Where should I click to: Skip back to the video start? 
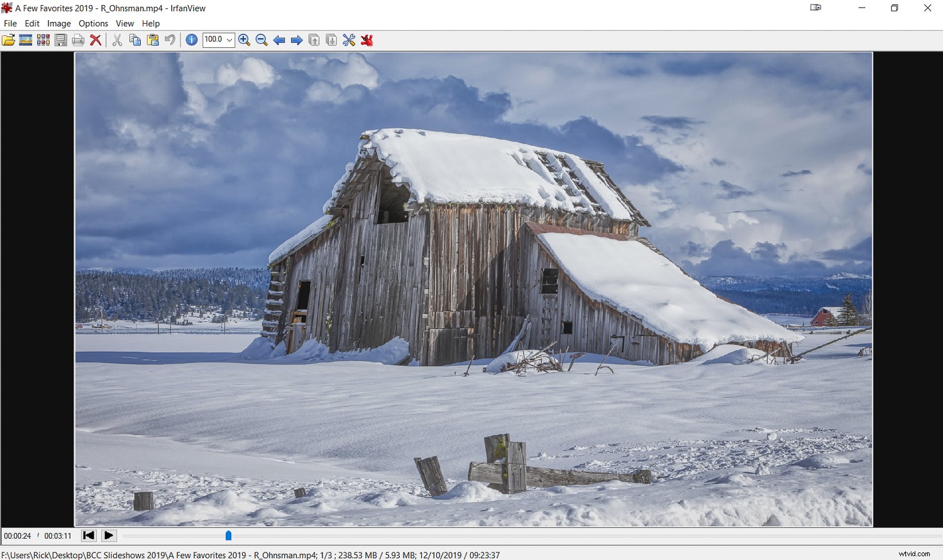(88, 535)
